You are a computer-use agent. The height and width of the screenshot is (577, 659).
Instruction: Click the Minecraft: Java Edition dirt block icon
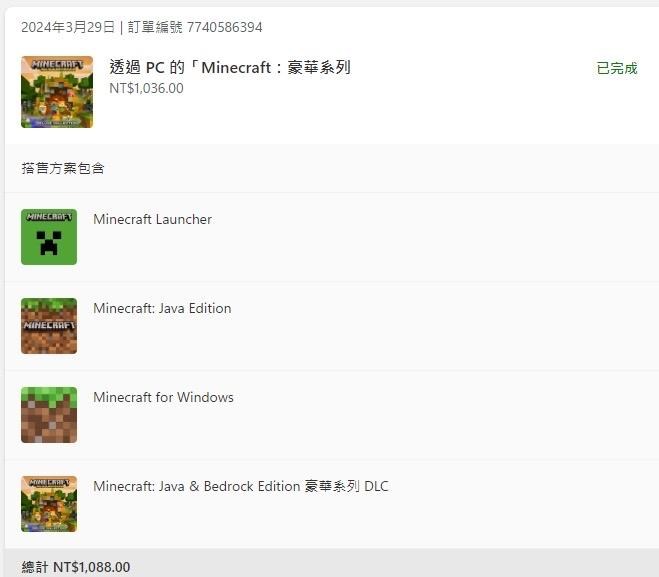pos(49,326)
